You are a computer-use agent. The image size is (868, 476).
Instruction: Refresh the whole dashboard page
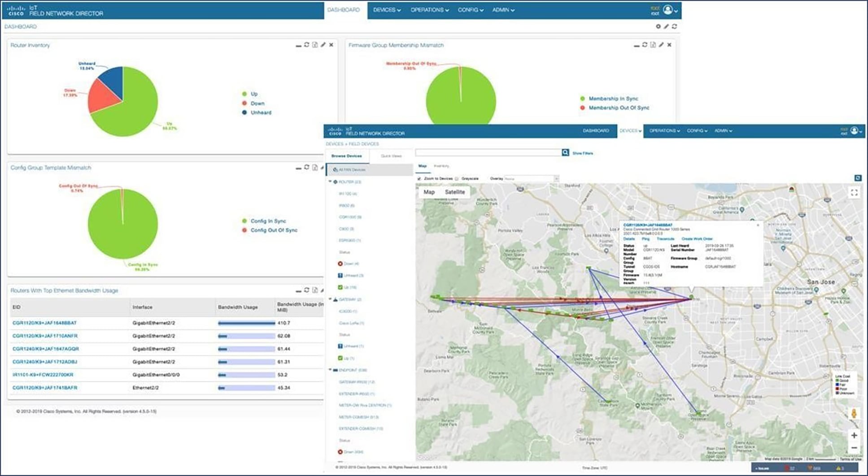674,26
